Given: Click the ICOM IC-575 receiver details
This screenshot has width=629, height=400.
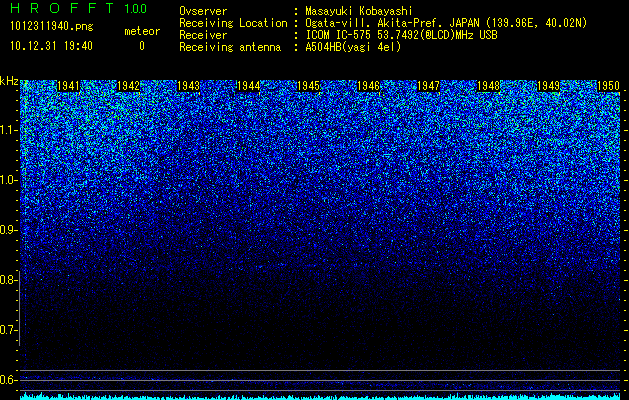Looking at the screenshot, I should 401,35.
